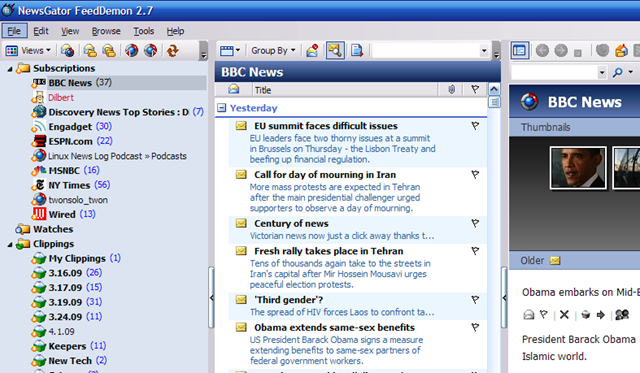640x373 pixels.
Task: Toggle read envelope on Call for day of mourning
Action: click(241, 175)
